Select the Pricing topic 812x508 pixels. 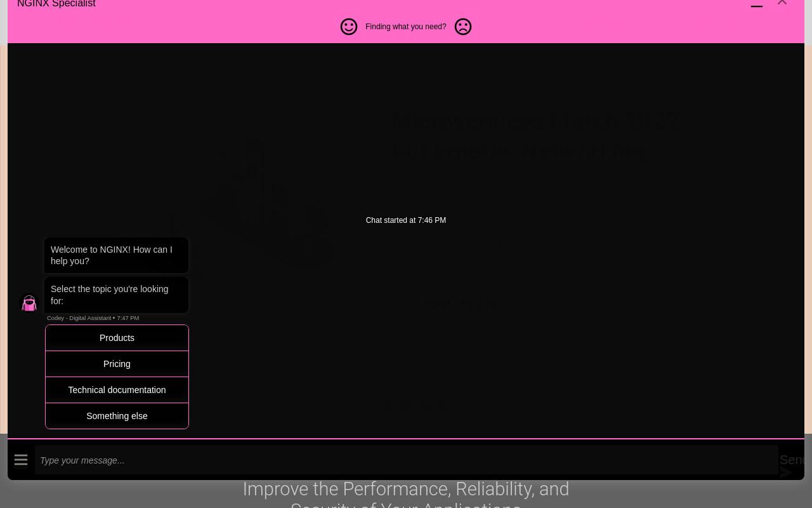(117, 364)
